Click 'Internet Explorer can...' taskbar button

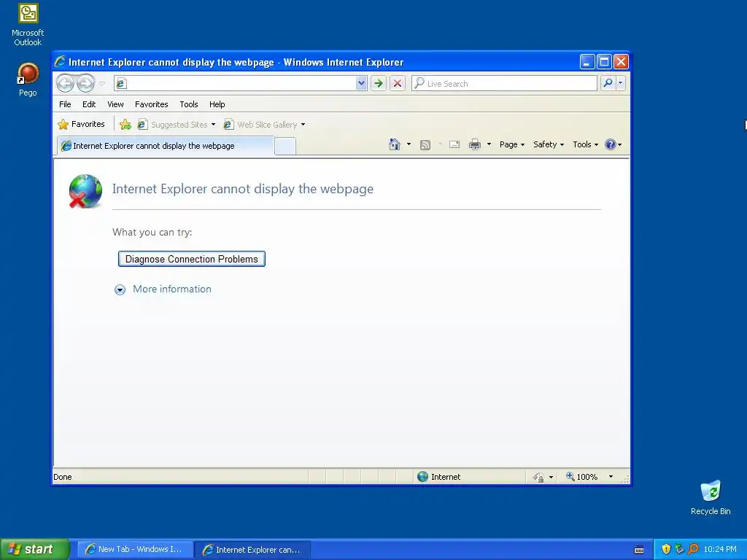click(252, 550)
